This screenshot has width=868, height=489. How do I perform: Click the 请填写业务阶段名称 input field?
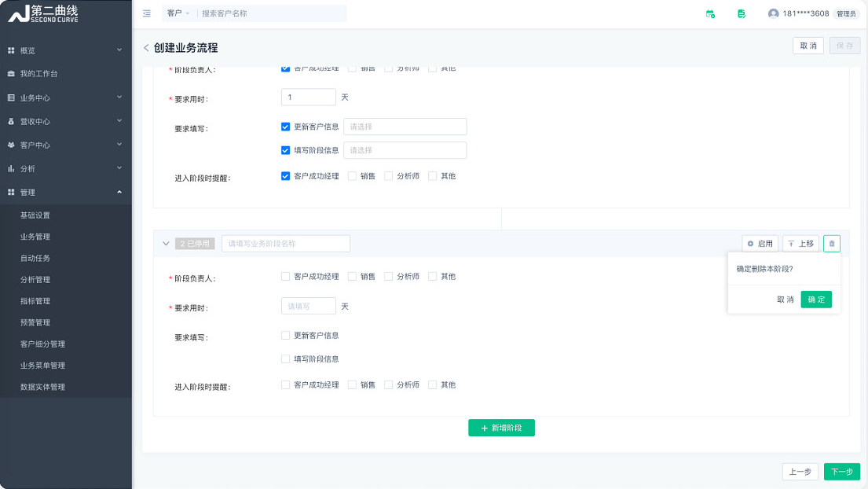tap(287, 243)
